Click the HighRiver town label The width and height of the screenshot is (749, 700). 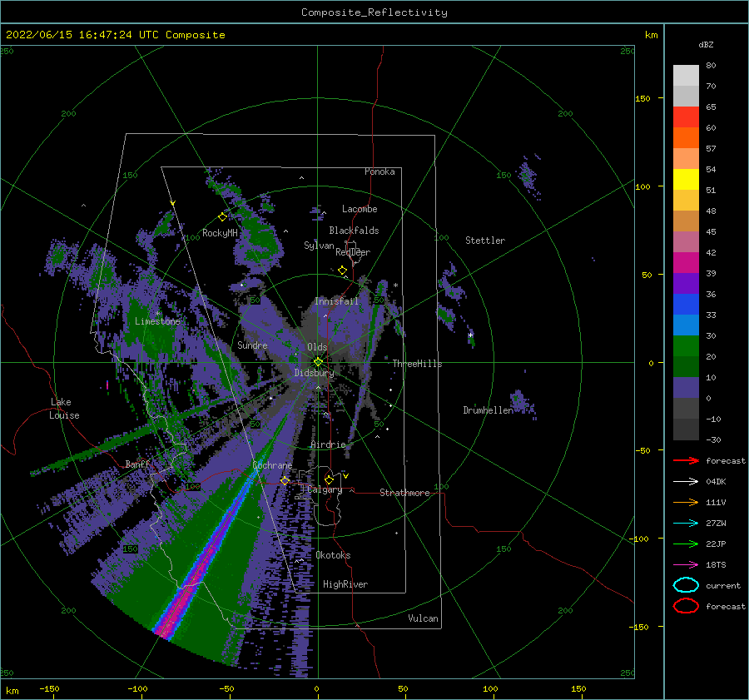[345, 584]
